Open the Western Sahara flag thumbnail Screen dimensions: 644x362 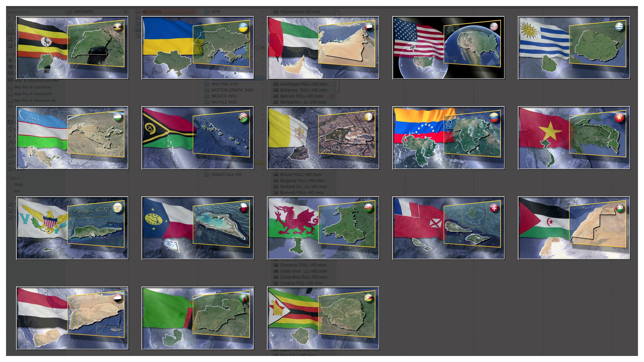pyautogui.click(x=574, y=228)
